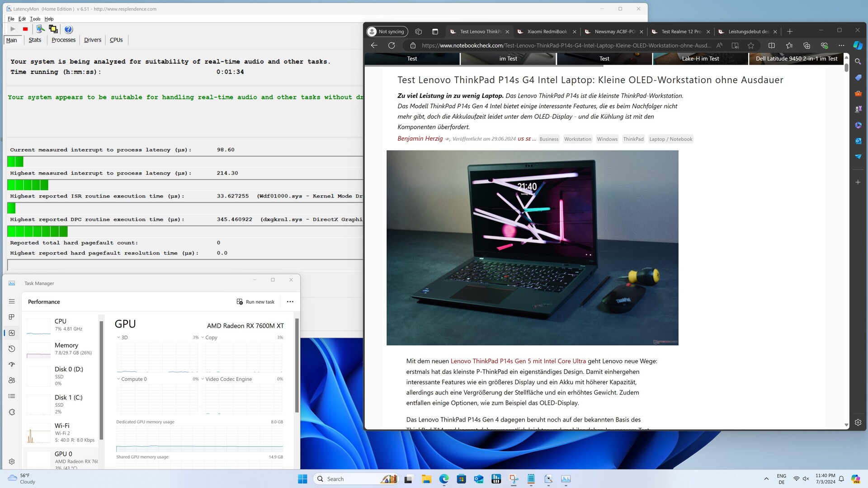Viewport: 868px width, 488px height.
Task: Click the Edge refresh page icon
Action: tap(392, 45)
